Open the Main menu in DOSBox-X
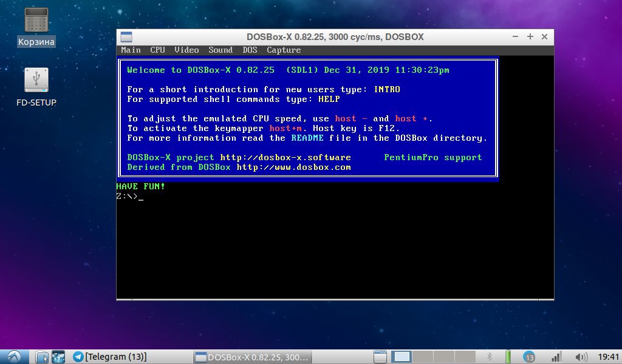Image resolution: width=622 pixels, height=364 pixels. (131, 50)
